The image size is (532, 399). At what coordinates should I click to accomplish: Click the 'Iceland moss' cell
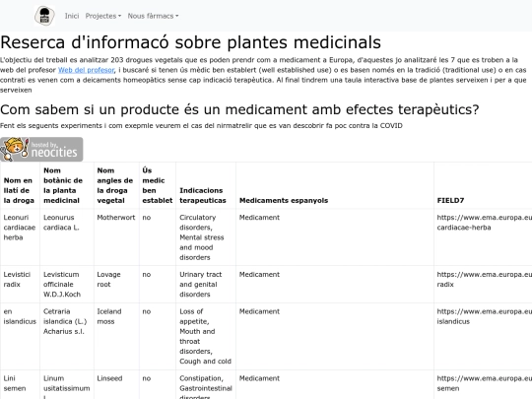coord(116,336)
